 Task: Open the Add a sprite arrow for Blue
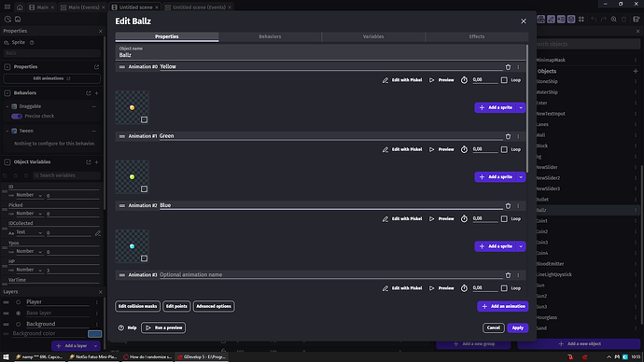[521, 246]
